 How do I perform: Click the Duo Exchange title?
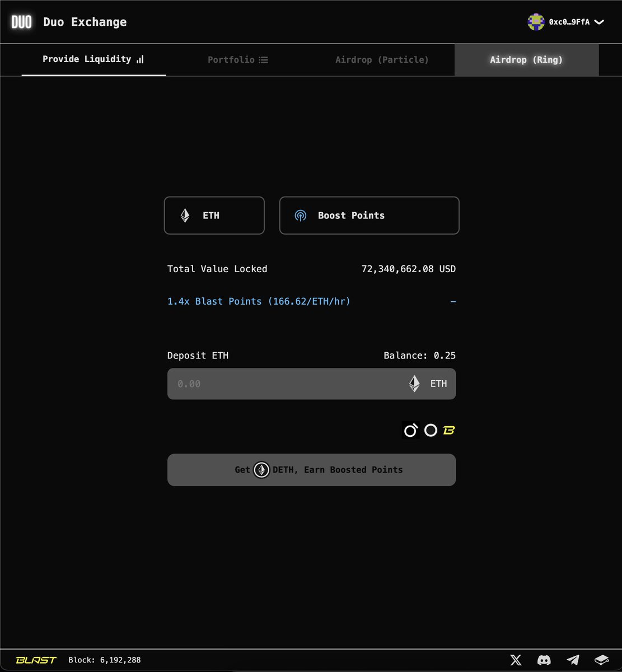[85, 22]
